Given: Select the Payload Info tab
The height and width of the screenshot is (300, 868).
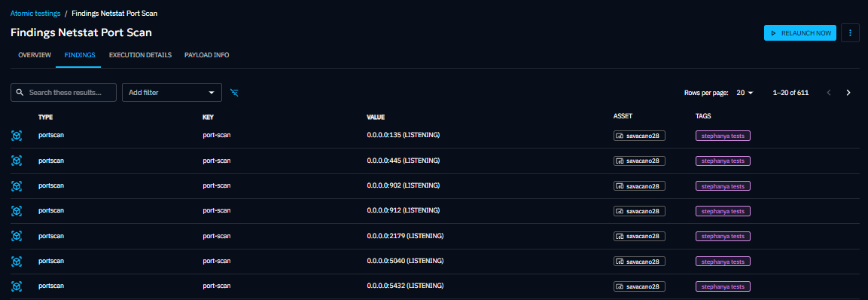Looking at the screenshot, I should point(207,55).
